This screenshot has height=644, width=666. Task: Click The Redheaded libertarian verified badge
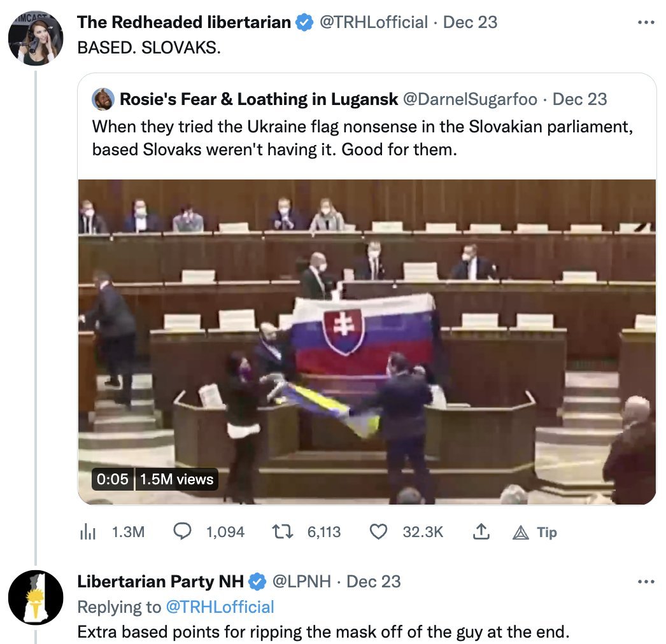click(x=304, y=22)
